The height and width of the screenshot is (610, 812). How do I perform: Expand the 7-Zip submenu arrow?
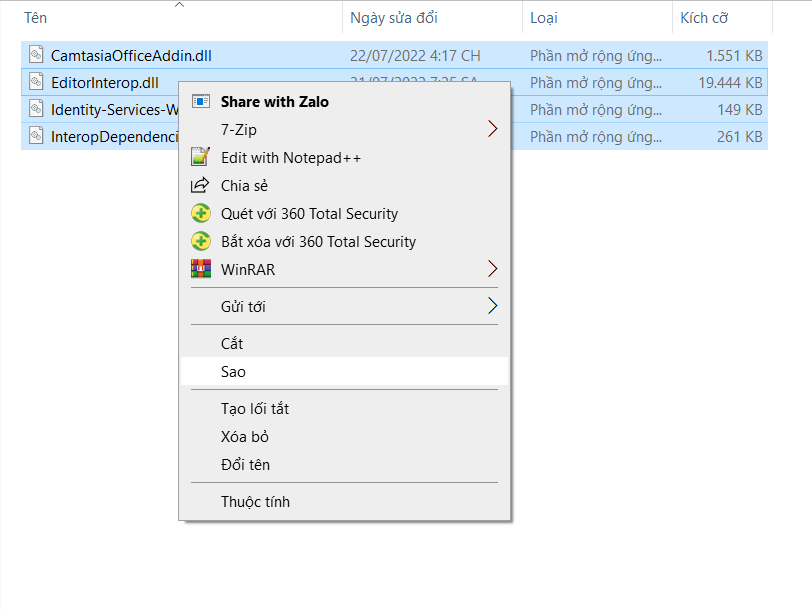pyautogui.click(x=491, y=129)
